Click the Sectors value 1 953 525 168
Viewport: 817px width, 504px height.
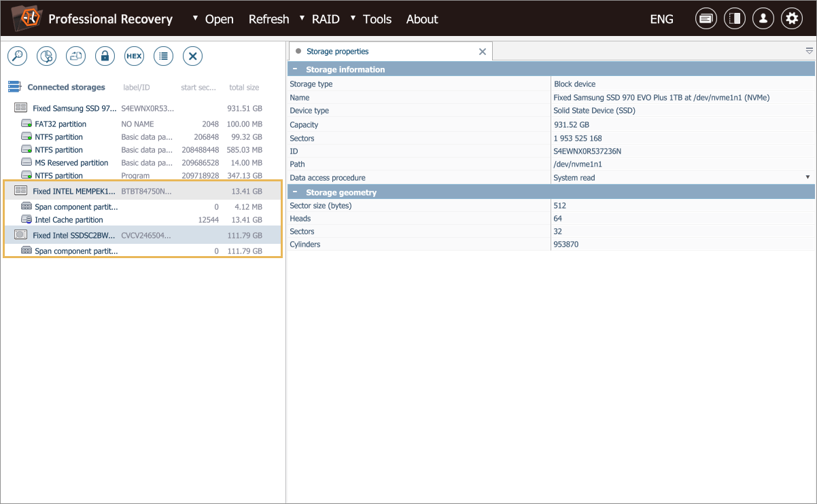(578, 138)
